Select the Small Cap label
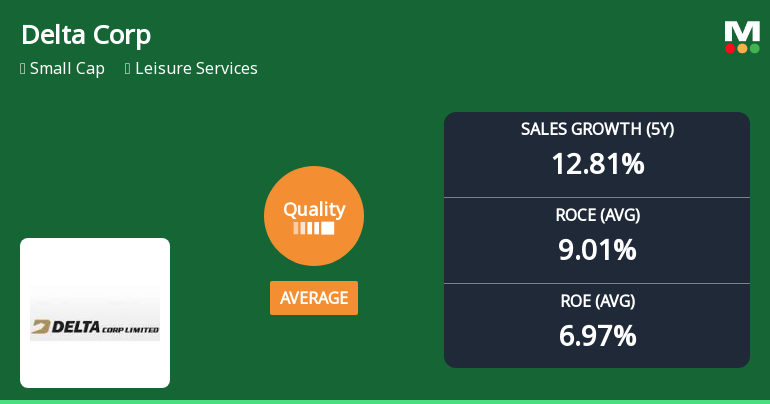 click(x=67, y=68)
